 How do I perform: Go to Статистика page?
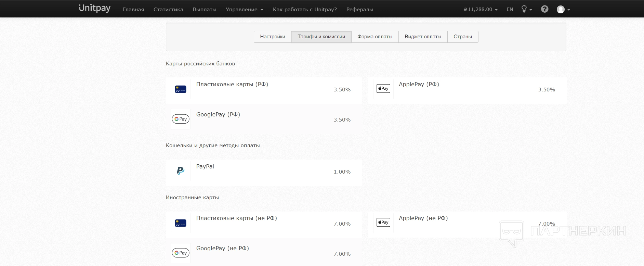[x=168, y=10]
